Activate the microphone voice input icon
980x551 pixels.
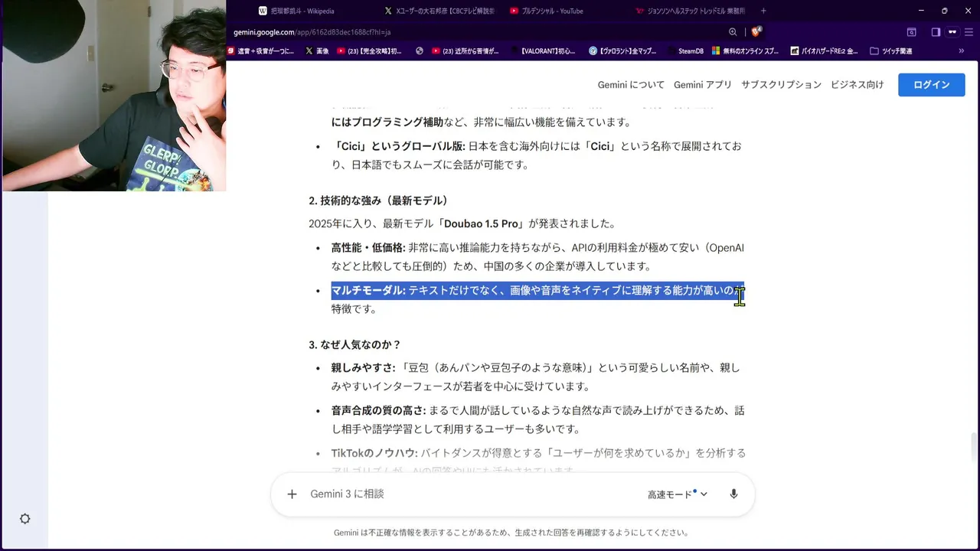(x=733, y=494)
